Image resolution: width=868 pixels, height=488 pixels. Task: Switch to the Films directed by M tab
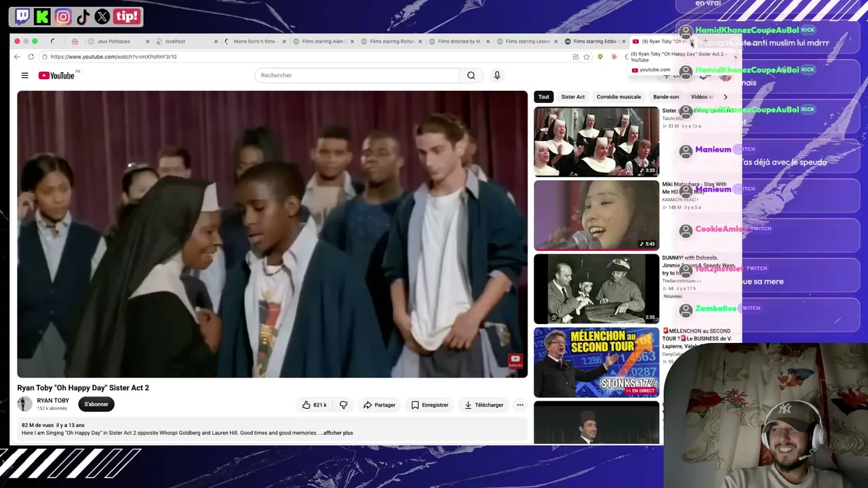[x=459, y=41]
